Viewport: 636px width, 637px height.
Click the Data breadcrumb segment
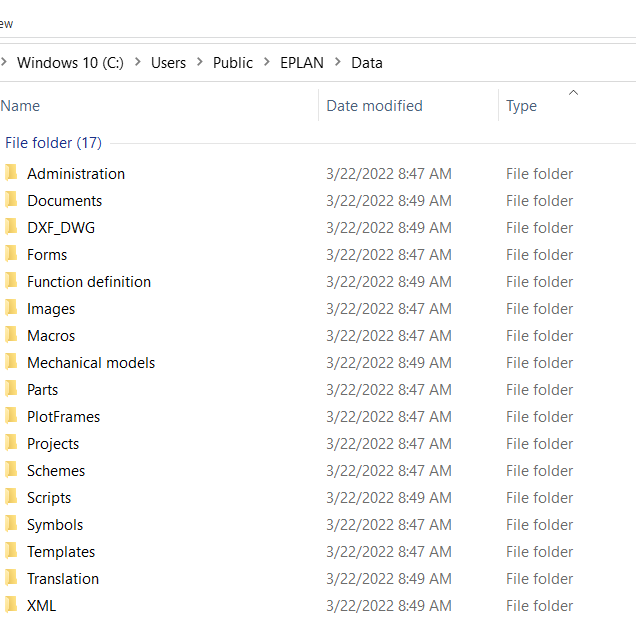367,62
